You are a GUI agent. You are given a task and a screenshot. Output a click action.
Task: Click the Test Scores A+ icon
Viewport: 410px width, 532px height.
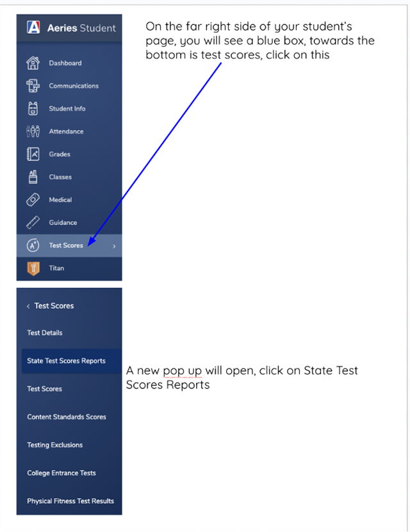pos(33,245)
